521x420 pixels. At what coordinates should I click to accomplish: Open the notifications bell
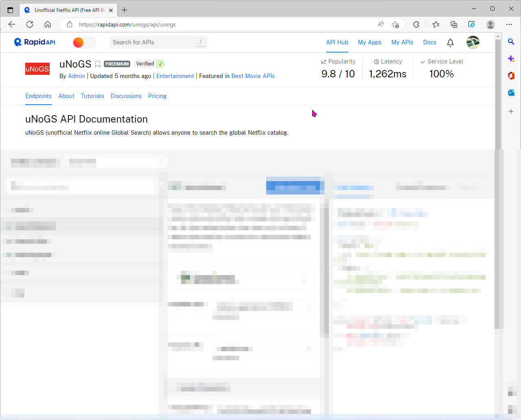(450, 42)
